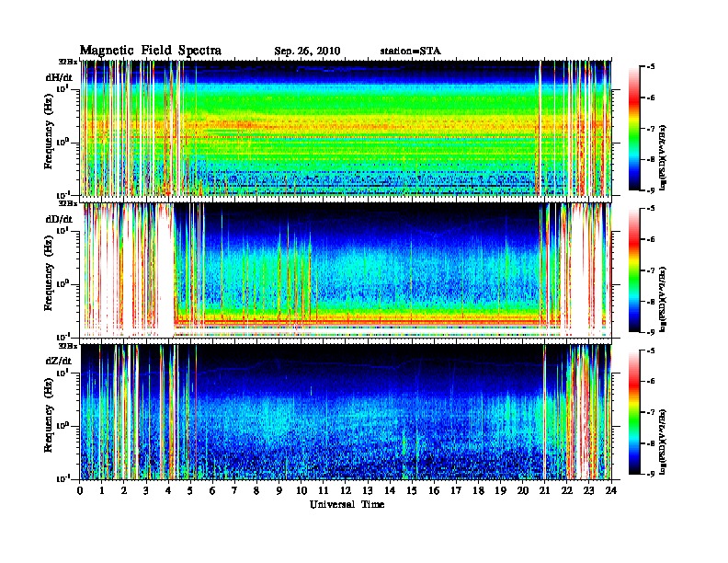This screenshot has width=728, height=563.
Task: Click the log(PSD) label beside dZ/dt colorbar
Action: coord(663,442)
